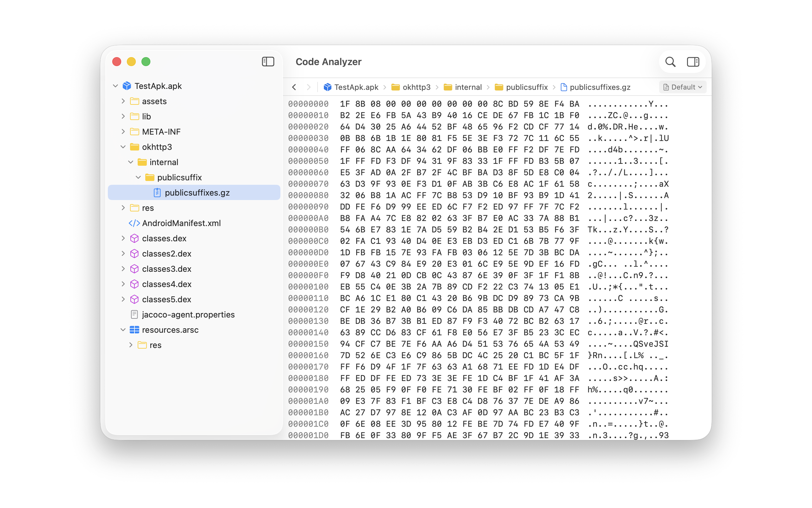Click the ASCII text "d.0%.DR.He....w."
The image size is (812, 508).
[x=628, y=127]
